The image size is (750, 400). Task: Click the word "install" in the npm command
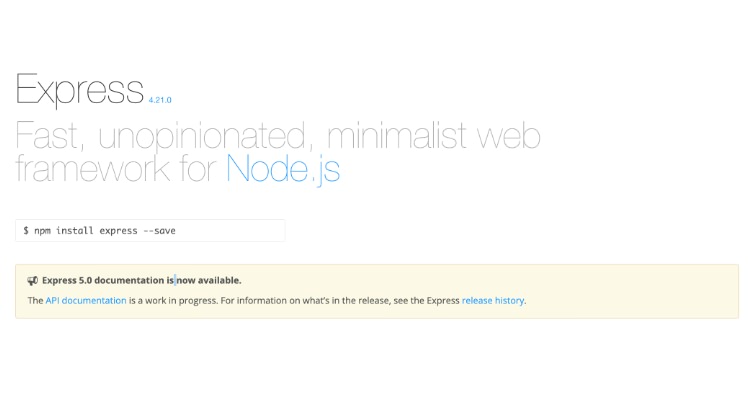coord(76,231)
